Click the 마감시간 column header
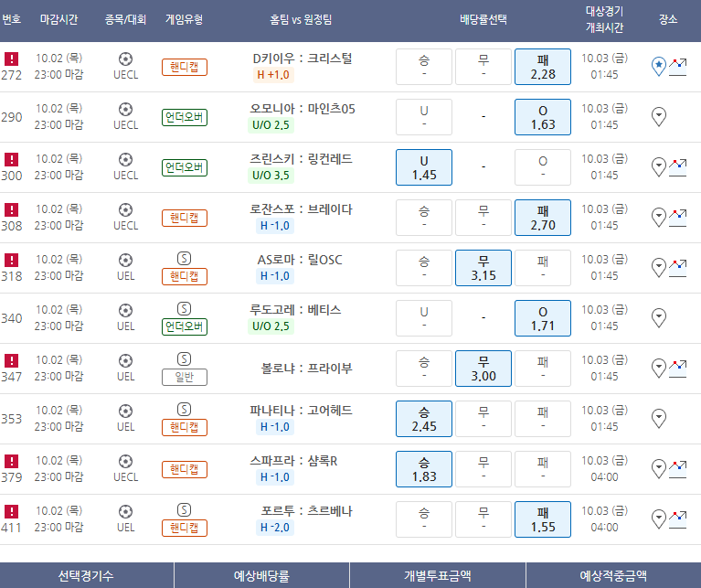 coord(61,19)
